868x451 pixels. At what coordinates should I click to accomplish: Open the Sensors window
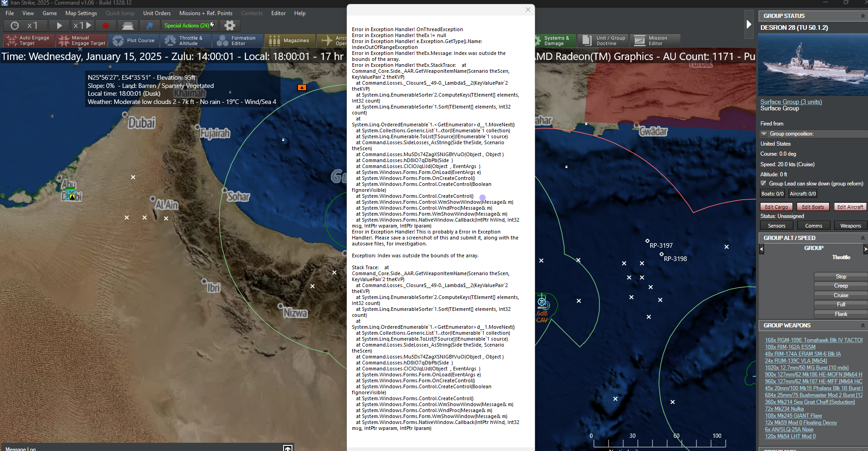click(x=776, y=226)
